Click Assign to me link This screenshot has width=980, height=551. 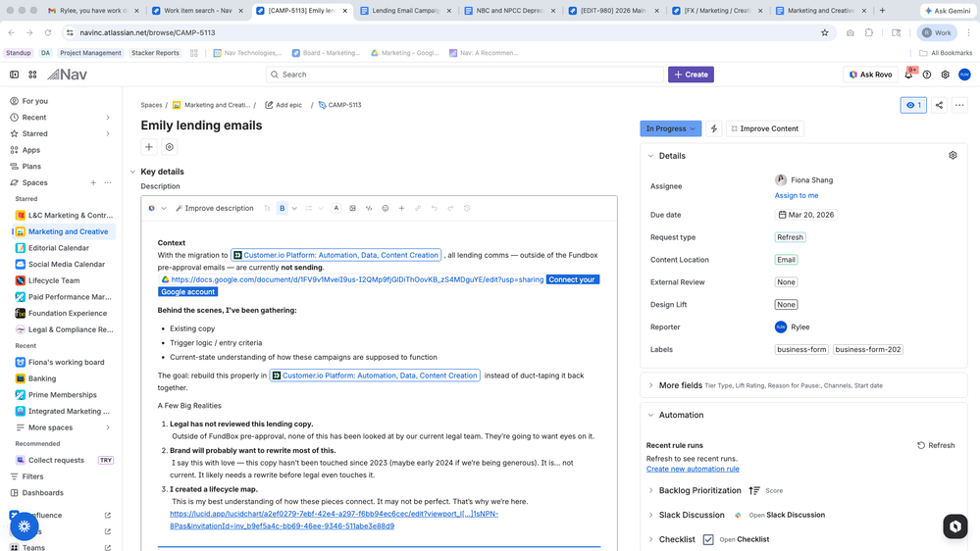click(797, 195)
